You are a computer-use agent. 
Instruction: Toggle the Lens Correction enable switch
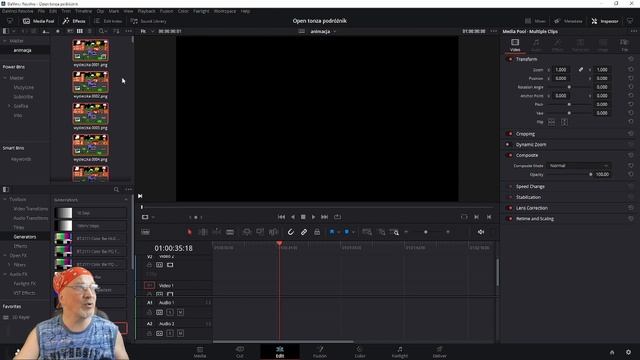coord(509,208)
